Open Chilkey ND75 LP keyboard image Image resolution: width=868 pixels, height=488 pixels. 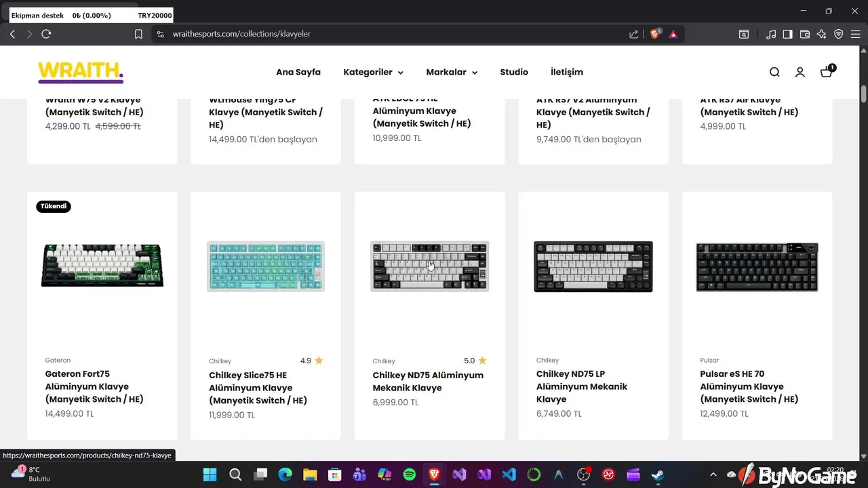coord(593,266)
